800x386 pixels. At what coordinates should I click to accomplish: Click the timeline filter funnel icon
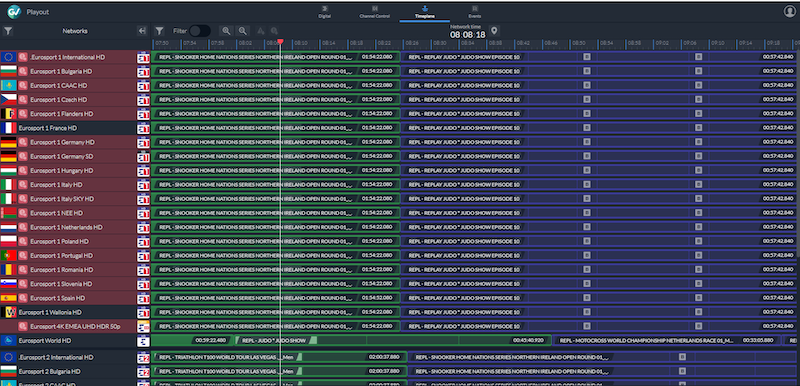point(159,31)
